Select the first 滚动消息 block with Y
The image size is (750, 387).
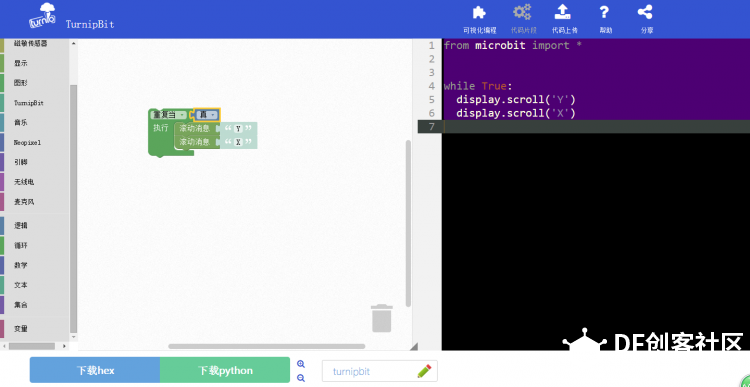coord(195,128)
